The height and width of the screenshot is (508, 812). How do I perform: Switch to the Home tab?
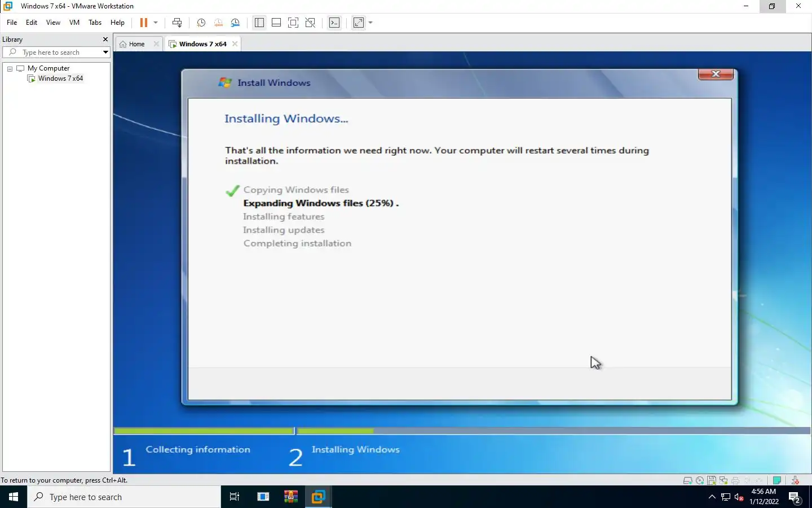point(136,44)
